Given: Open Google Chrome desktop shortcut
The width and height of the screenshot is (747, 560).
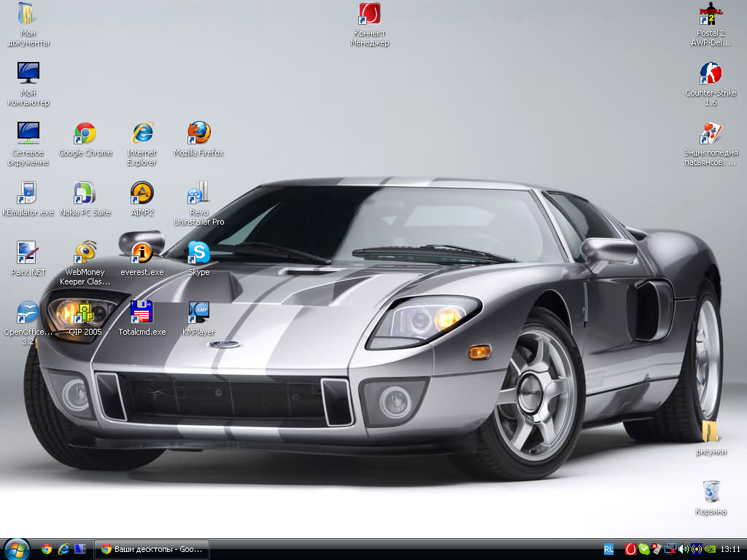Looking at the screenshot, I should [x=85, y=134].
